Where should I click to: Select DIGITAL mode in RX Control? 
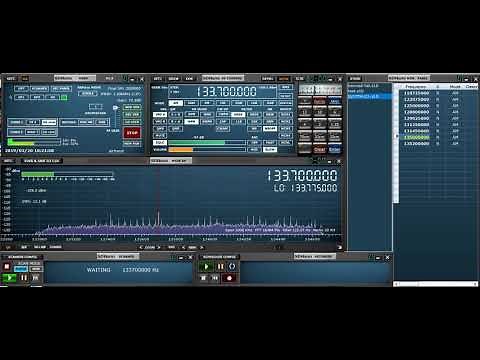(x=285, y=103)
